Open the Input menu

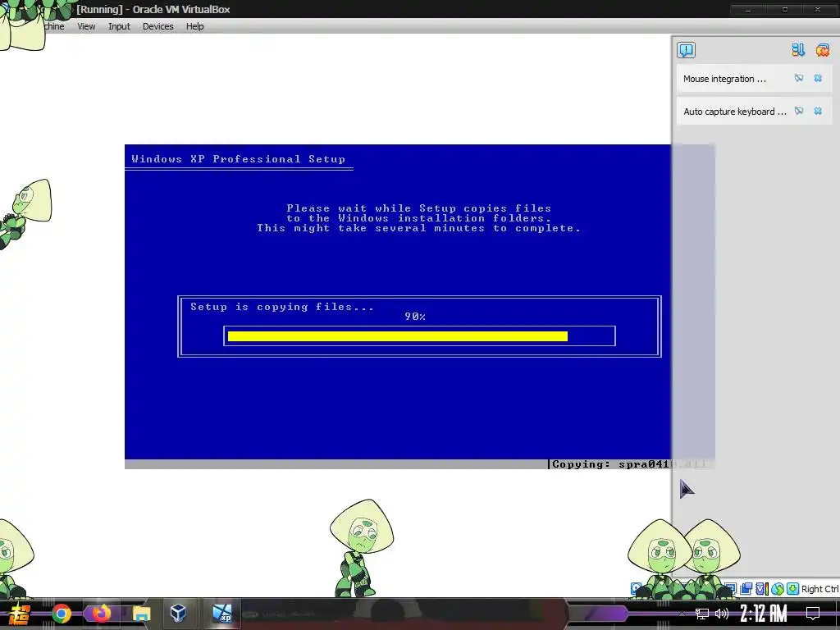(119, 26)
